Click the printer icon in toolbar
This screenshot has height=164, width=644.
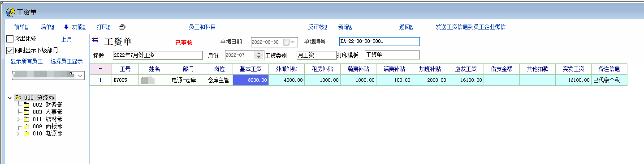tap(122, 27)
